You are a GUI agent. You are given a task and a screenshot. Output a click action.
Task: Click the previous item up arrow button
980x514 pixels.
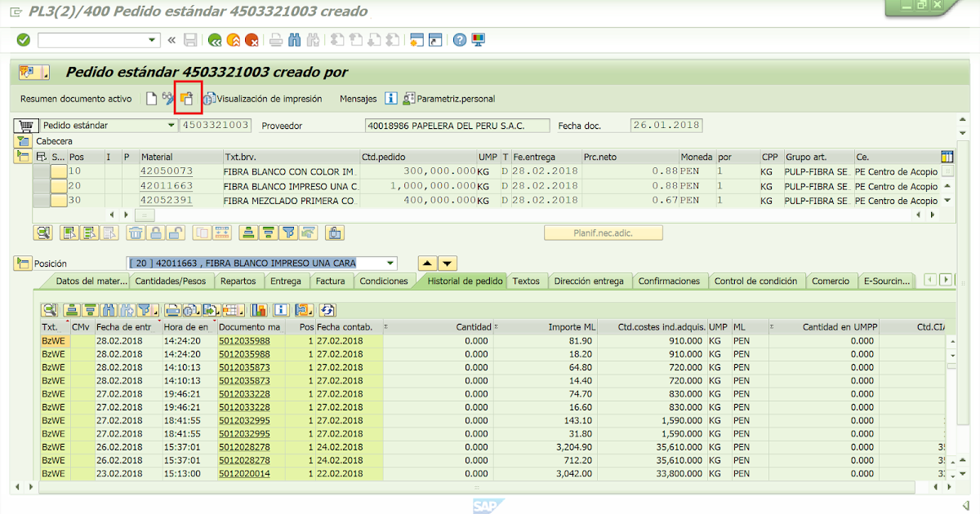pyautogui.click(x=427, y=264)
